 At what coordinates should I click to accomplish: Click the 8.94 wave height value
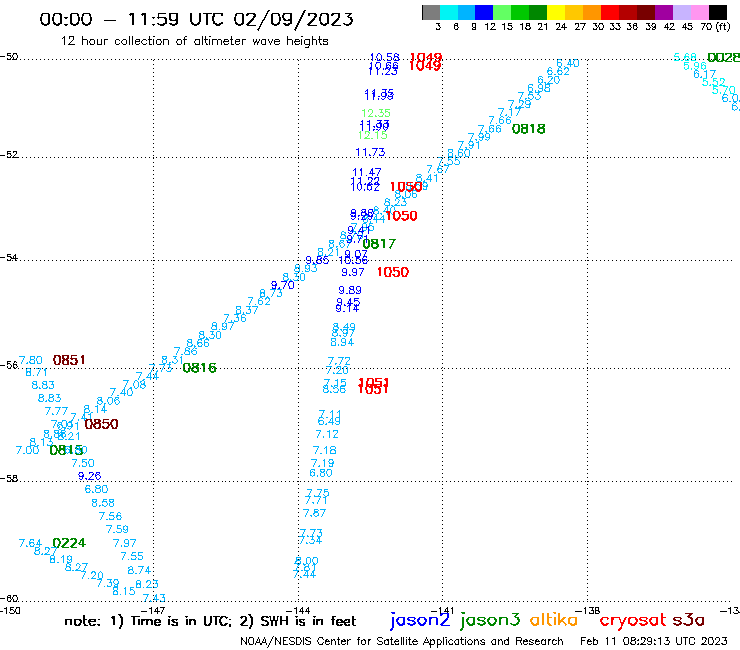pos(342,342)
